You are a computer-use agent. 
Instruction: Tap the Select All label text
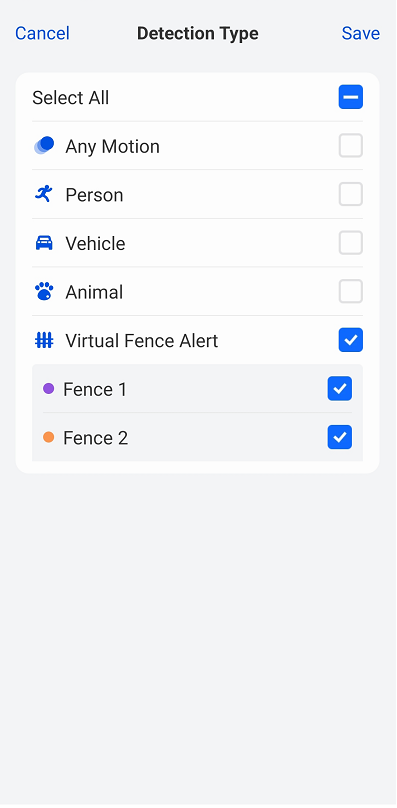71,97
